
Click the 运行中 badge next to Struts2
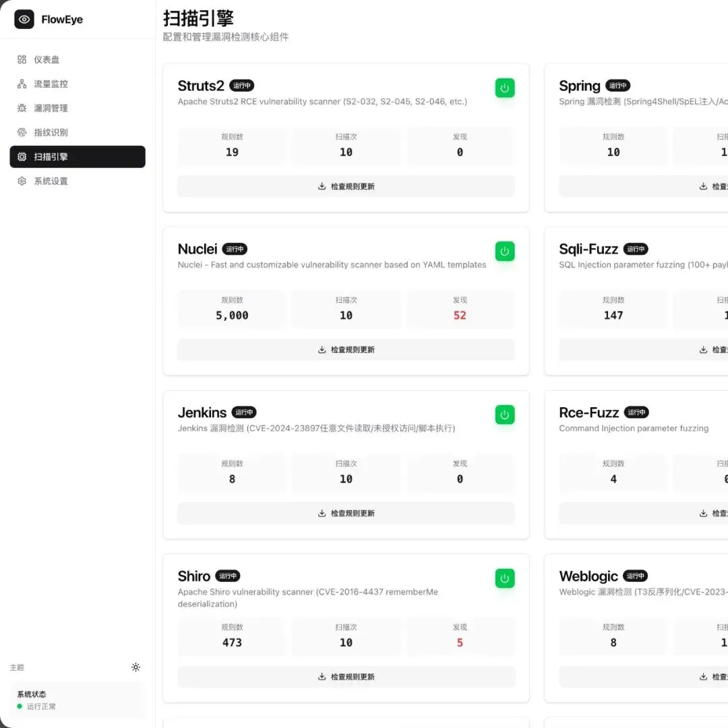pyautogui.click(x=242, y=86)
